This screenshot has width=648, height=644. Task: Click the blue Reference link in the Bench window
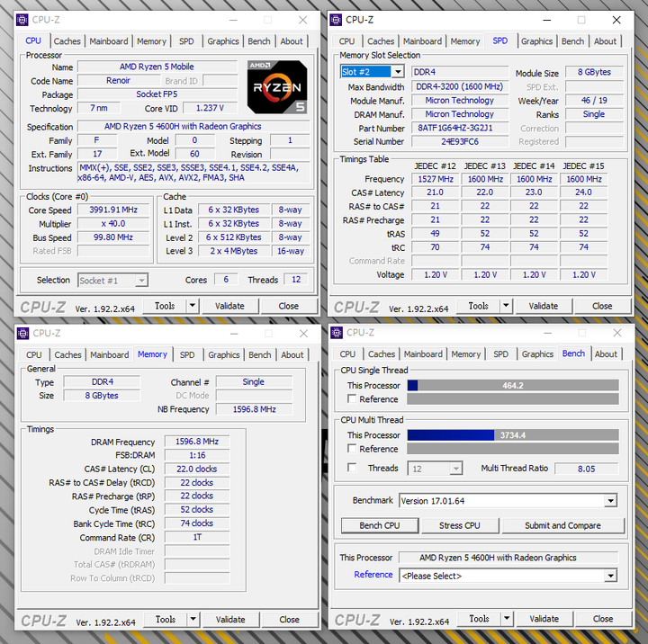click(373, 575)
